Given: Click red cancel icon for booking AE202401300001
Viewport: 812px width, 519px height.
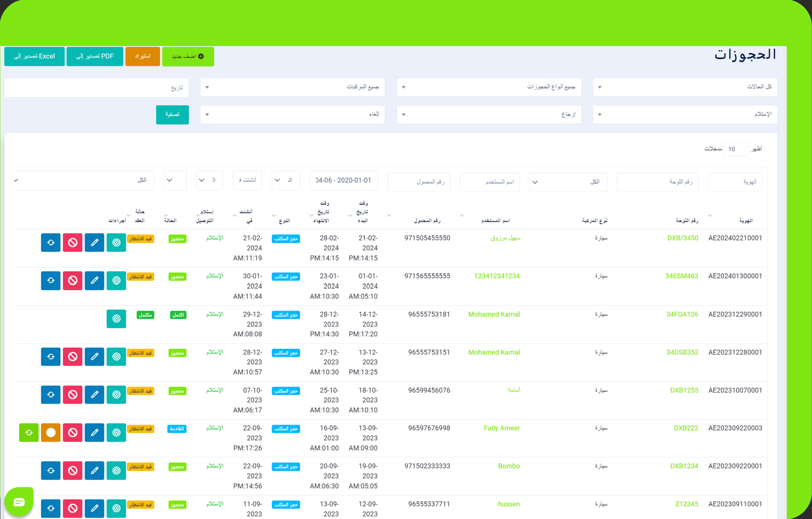Looking at the screenshot, I should click(73, 280).
